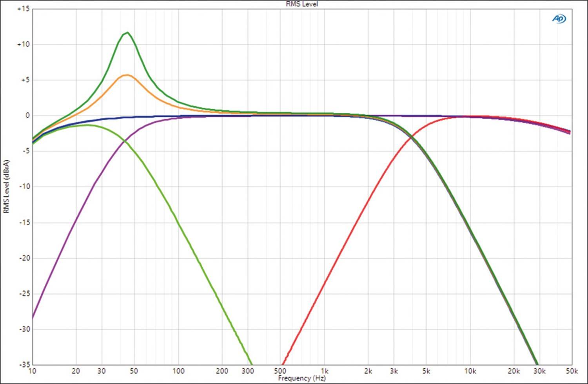
Task: Click the "5k" frequency tick label
Action: (426, 371)
